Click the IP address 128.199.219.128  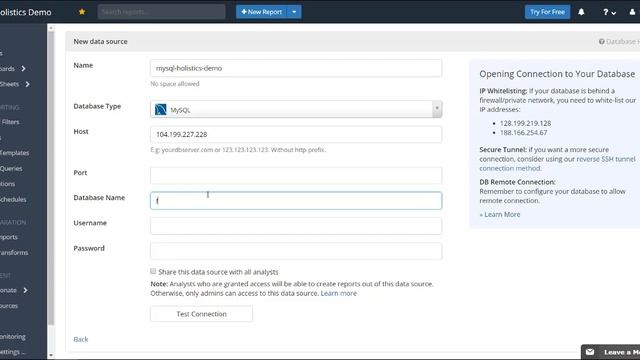tap(525, 123)
